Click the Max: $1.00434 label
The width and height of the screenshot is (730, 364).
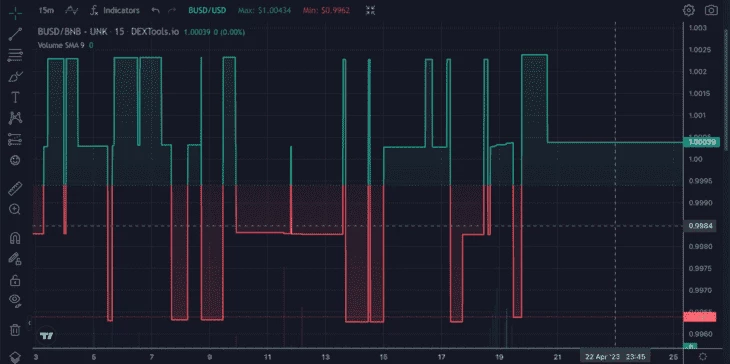[x=264, y=10]
